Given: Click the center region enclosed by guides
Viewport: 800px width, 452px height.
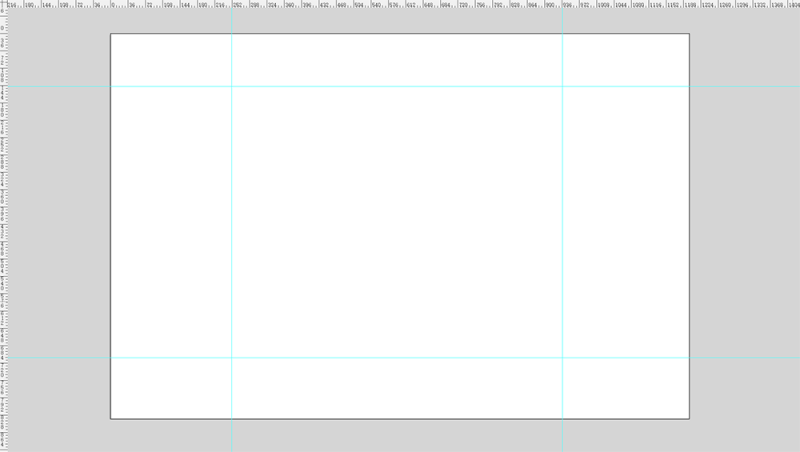Looking at the screenshot, I should 397,222.
